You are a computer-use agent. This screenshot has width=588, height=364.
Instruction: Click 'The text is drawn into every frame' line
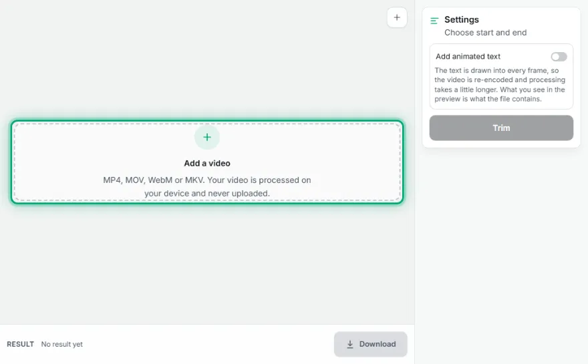point(496,71)
